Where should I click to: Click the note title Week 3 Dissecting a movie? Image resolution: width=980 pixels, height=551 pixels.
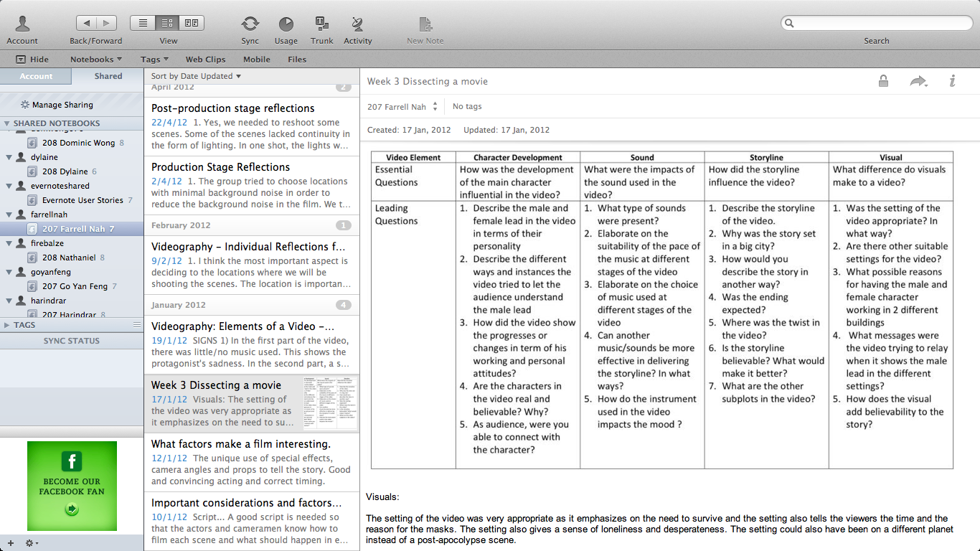pos(427,81)
